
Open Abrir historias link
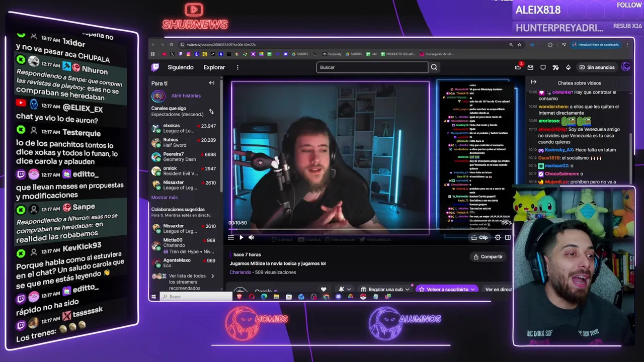186,96
